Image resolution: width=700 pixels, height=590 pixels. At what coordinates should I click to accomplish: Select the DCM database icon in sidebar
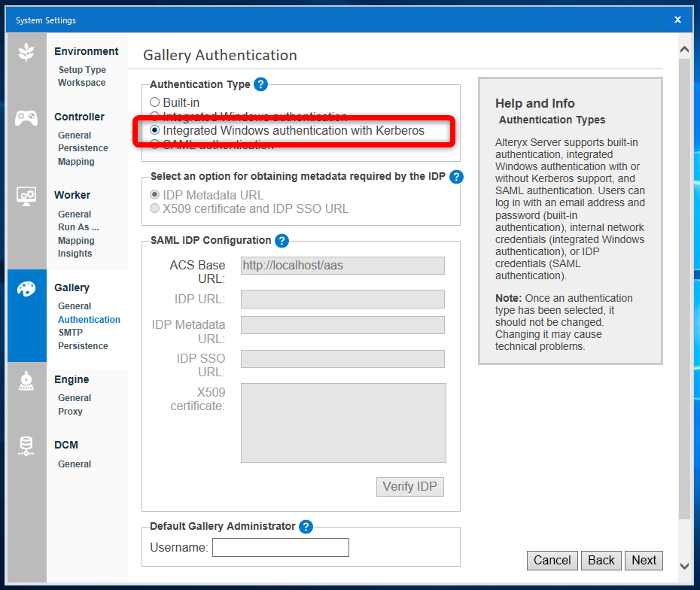point(26,446)
